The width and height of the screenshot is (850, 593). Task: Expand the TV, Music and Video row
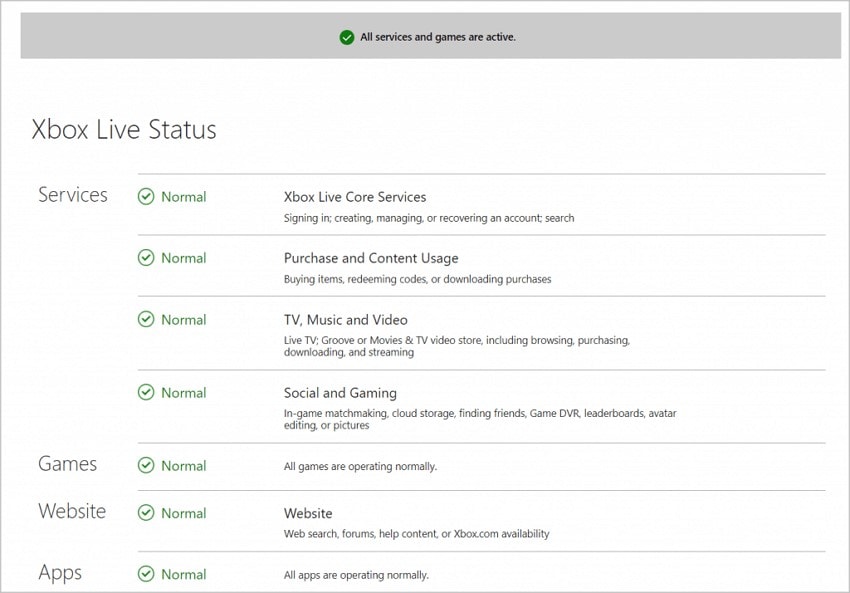point(348,320)
